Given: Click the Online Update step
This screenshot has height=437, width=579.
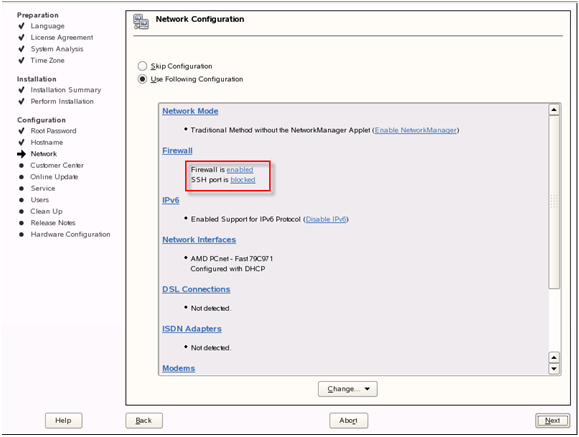Looking at the screenshot, I should click(x=54, y=177).
